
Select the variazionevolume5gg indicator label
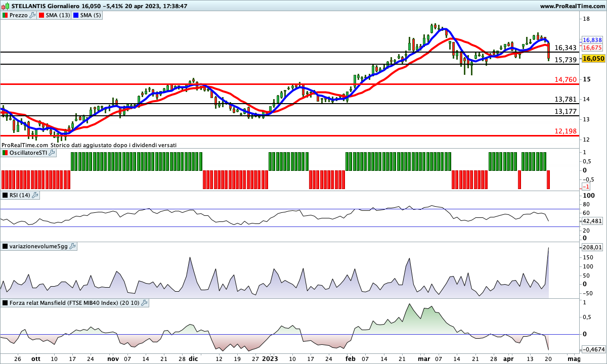[x=38, y=246]
